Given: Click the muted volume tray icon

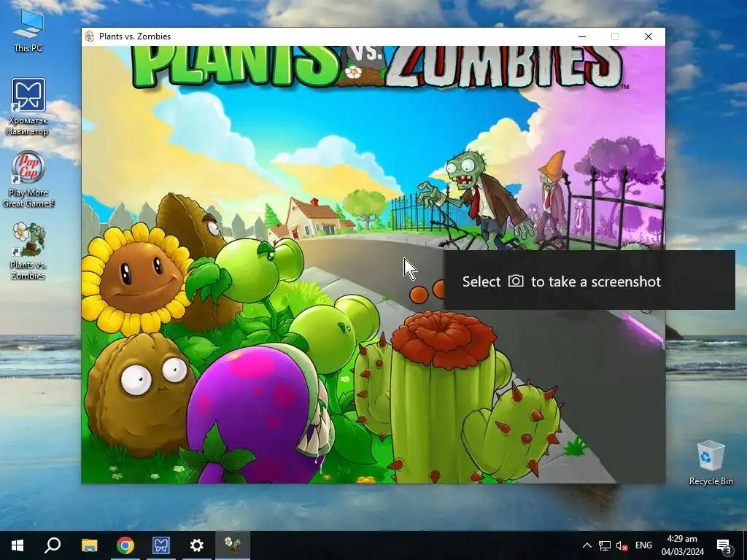Looking at the screenshot, I should tap(622, 545).
